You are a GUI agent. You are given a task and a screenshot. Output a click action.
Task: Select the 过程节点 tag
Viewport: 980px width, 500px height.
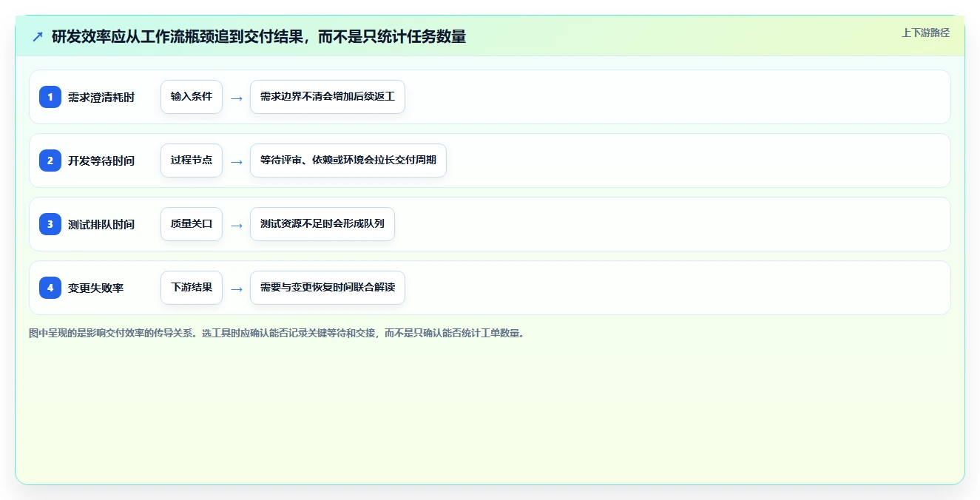[x=192, y=161]
